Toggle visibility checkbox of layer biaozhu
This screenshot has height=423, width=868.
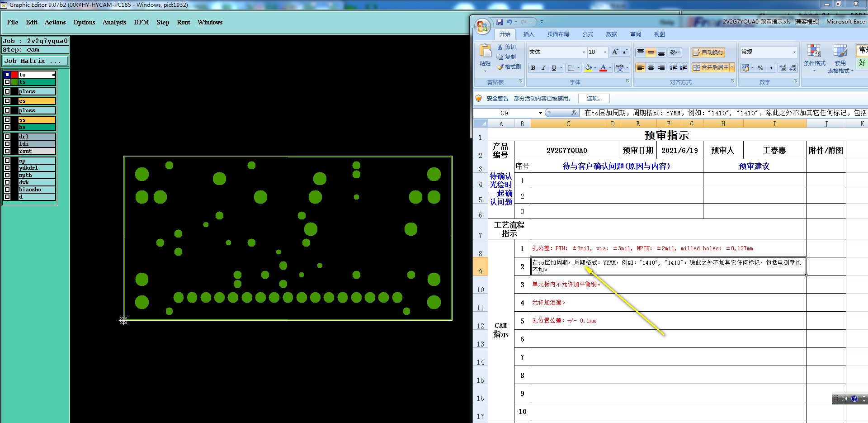(x=7, y=190)
